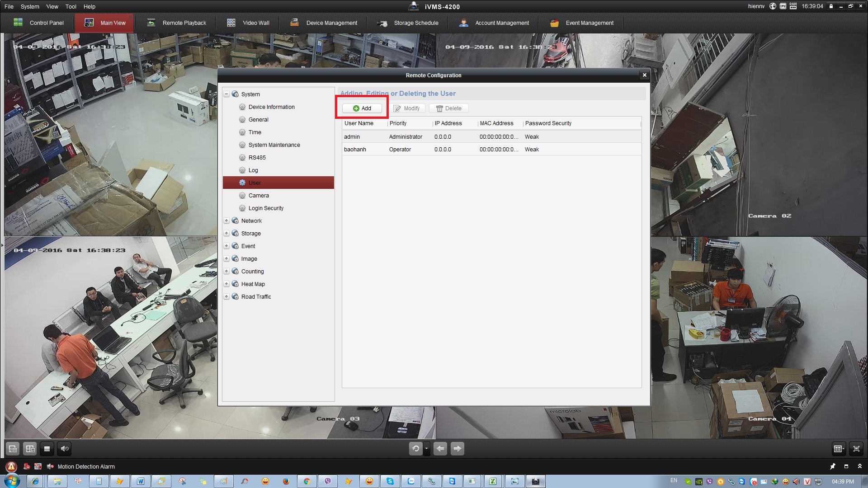Screen dimensions: 868x488
Task: Go to next page arrow
Action: point(458,449)
